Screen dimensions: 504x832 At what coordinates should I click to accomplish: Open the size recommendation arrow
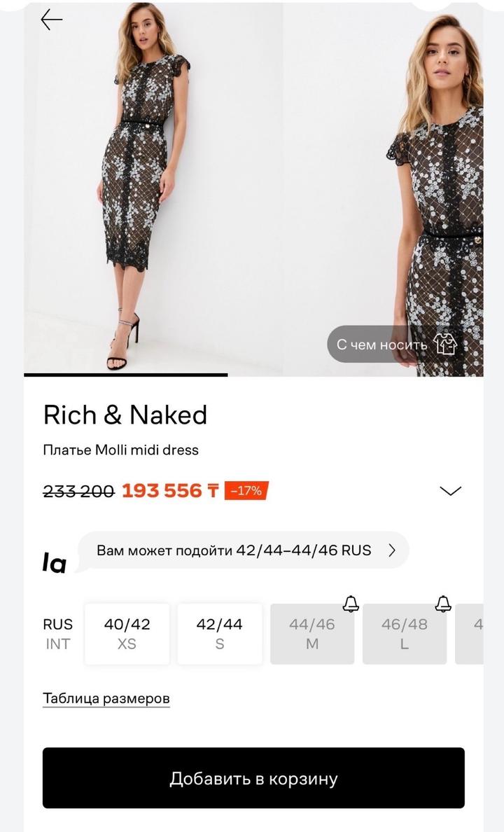pos(392,550)
